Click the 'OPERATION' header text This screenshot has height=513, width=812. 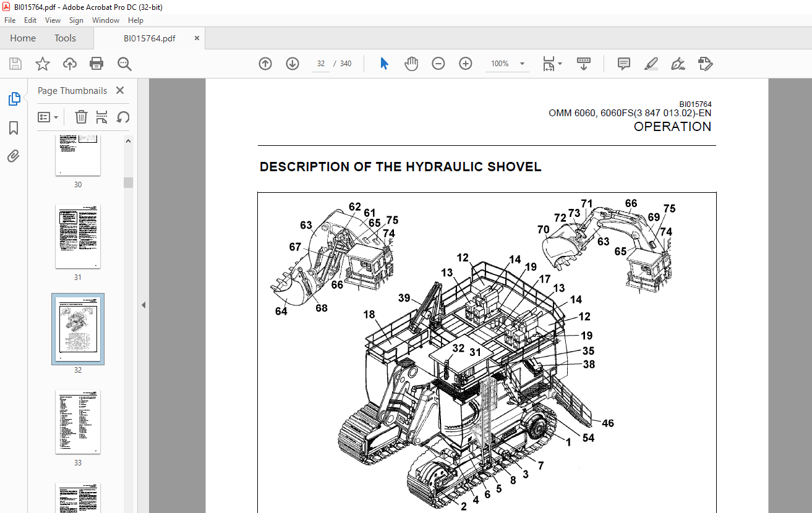672,127
